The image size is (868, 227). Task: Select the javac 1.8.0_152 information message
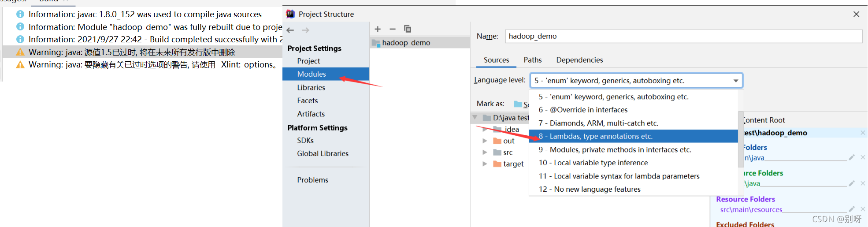click(145, 15)
